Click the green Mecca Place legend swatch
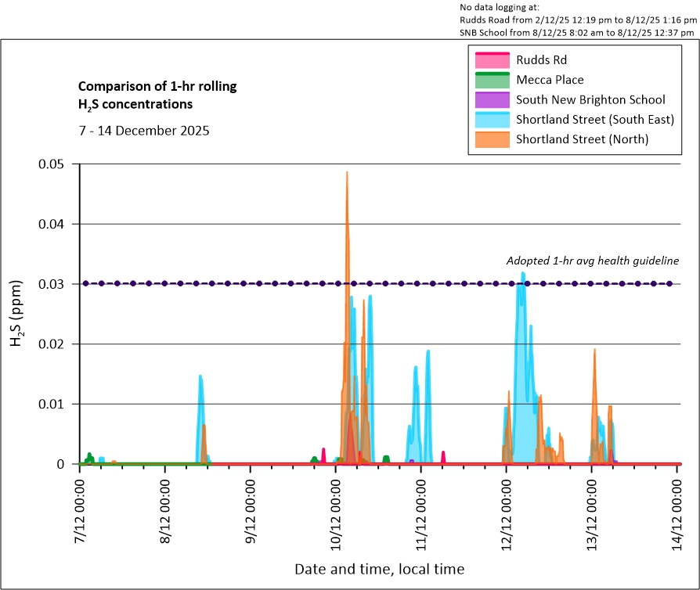 492,80
